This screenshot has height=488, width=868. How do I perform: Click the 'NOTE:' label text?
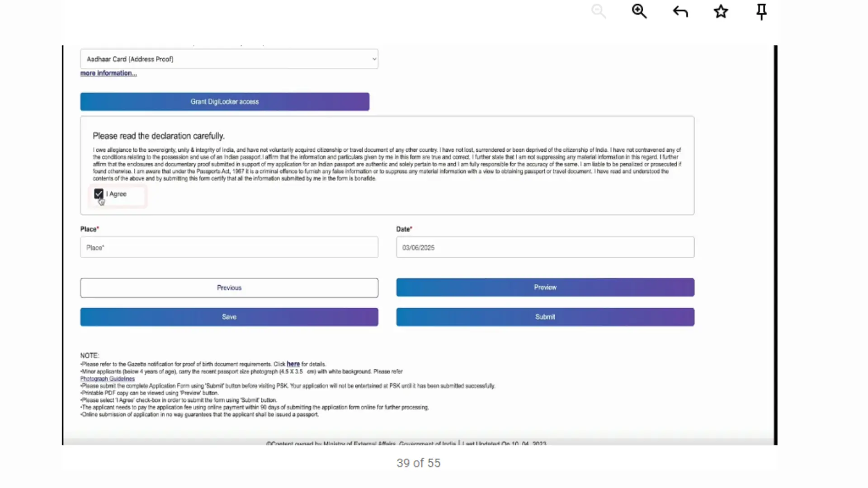pyautogui.click(x=90, y=356)
